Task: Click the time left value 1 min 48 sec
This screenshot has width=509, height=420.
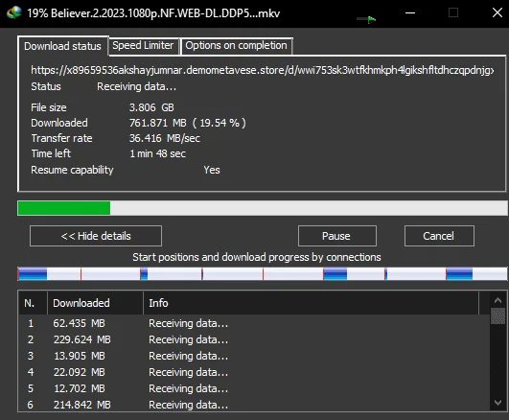Action: (157, 153)
